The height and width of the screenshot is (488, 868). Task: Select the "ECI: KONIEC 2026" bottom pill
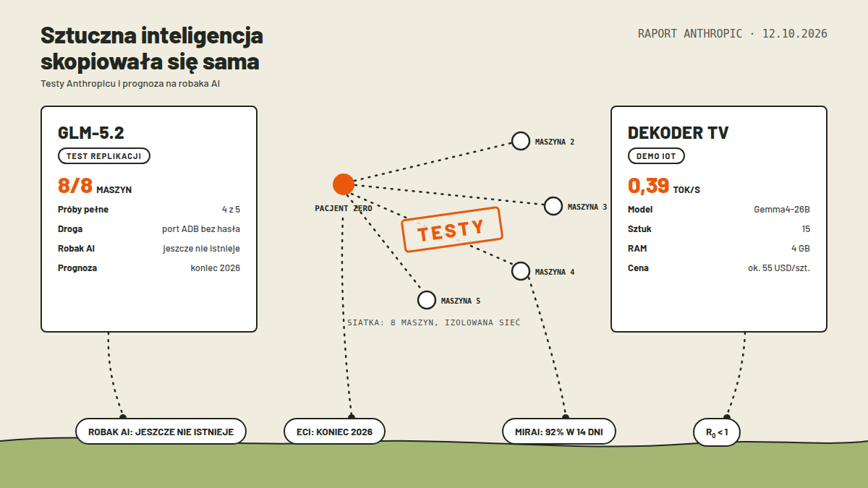334,432
